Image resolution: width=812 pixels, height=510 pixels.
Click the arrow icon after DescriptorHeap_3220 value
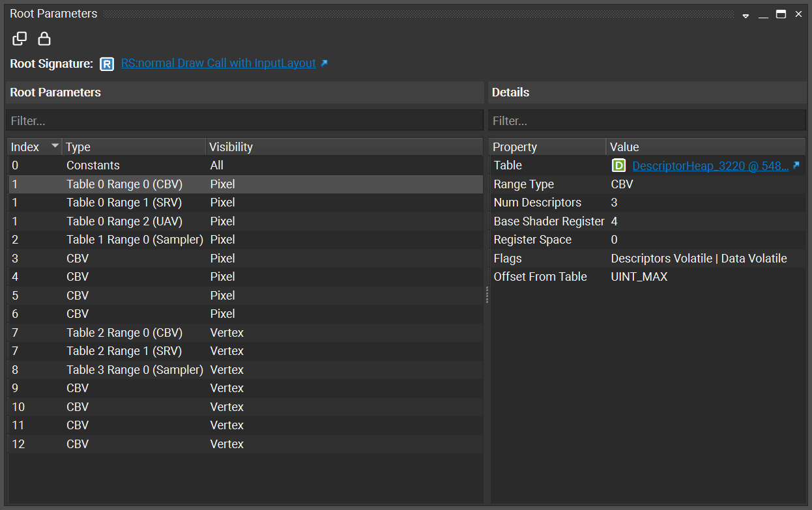click(x=796, y=165)
